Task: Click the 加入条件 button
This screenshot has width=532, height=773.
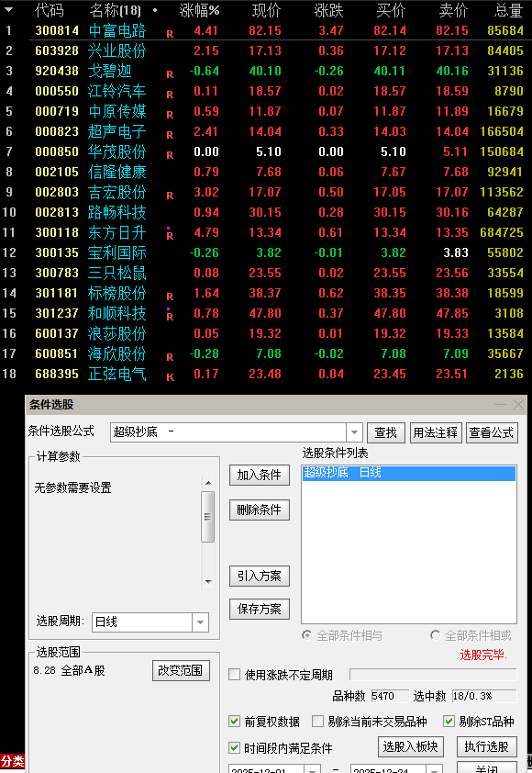Action: coord(259,475)
